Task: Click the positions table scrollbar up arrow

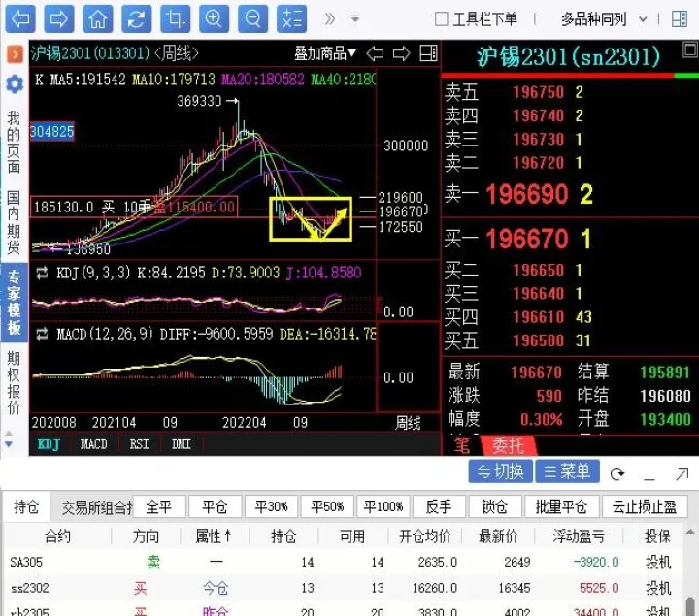Action: click(690, 532)
